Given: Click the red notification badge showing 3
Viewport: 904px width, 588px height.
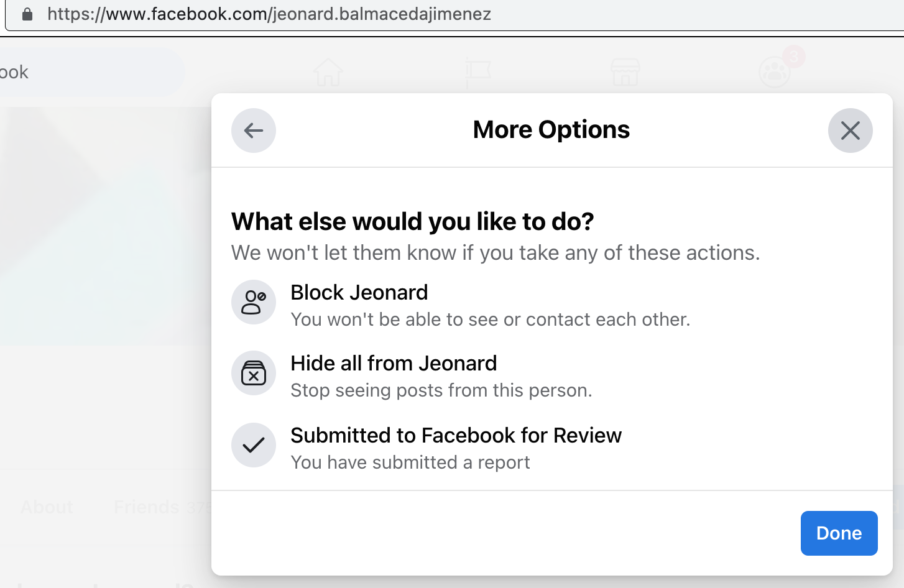Looking at the screenshot, I should click(794, 57).
